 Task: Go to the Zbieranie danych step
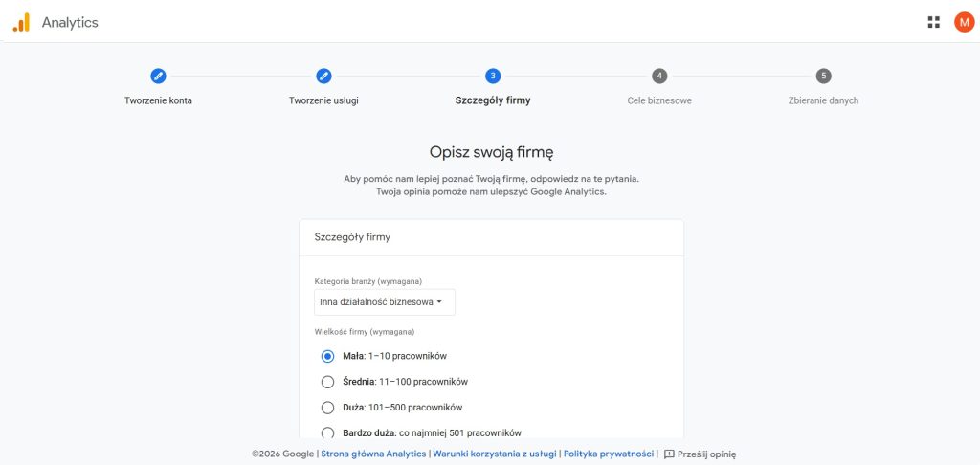coord(823,100)
